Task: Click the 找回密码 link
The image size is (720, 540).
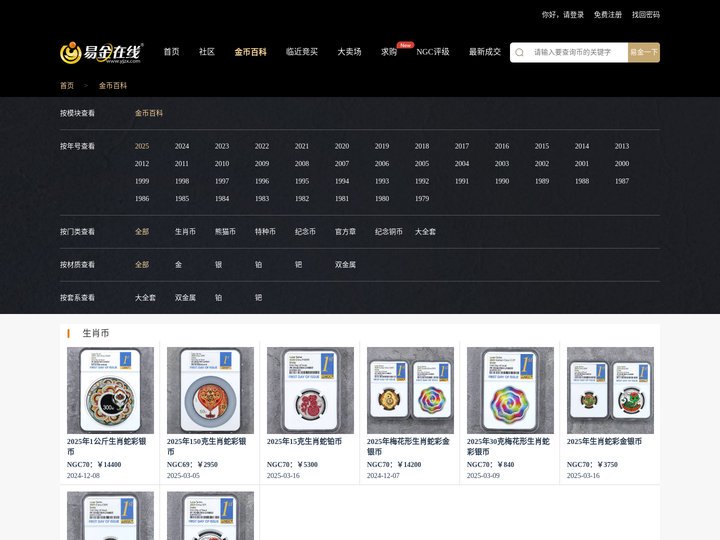Action: pos(646,15)
